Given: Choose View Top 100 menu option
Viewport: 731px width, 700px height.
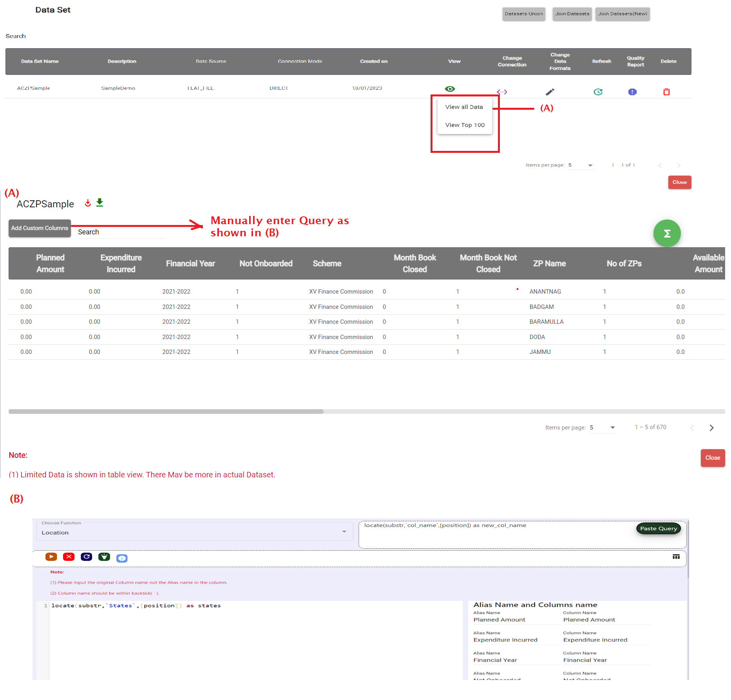Looking at the screenshot, I should [465, 125].
